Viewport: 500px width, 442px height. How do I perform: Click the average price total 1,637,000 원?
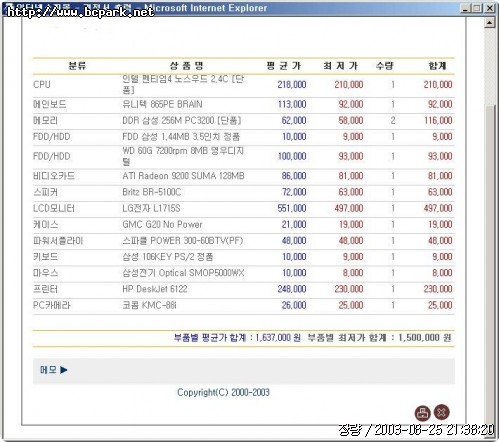pyautogui.click(x=278, y=338)
